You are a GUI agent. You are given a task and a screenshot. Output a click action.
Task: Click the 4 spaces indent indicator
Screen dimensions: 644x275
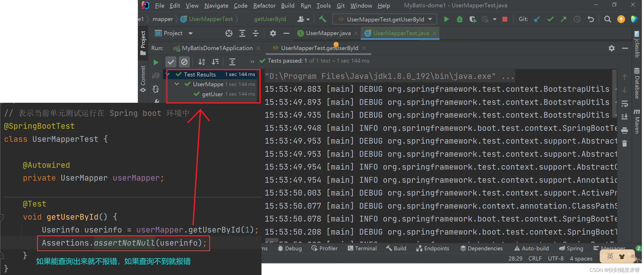581,259
